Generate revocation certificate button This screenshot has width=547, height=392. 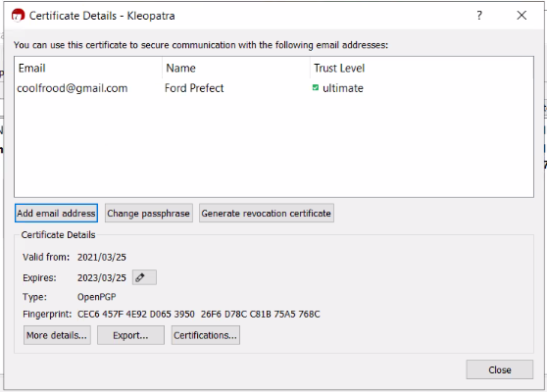pos(267,213)
